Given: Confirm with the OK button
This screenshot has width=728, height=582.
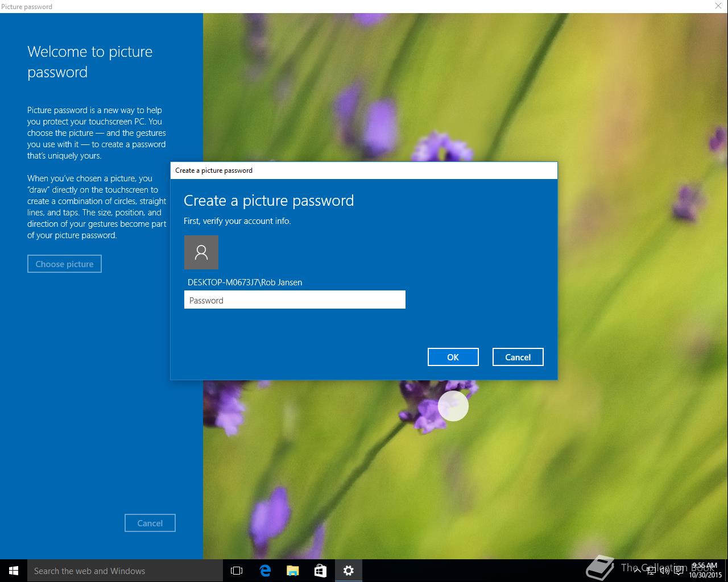Looking at the screenshot, I should tap(453, 357).
